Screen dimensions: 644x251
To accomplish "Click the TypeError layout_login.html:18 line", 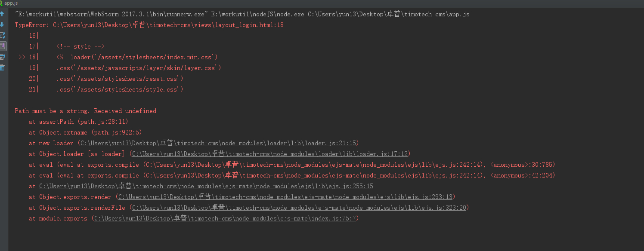I will coord(149,25).
